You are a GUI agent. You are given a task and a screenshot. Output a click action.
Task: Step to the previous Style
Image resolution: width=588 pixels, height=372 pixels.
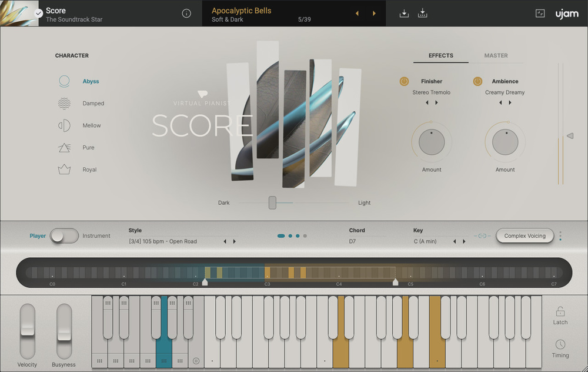[225, 241]
